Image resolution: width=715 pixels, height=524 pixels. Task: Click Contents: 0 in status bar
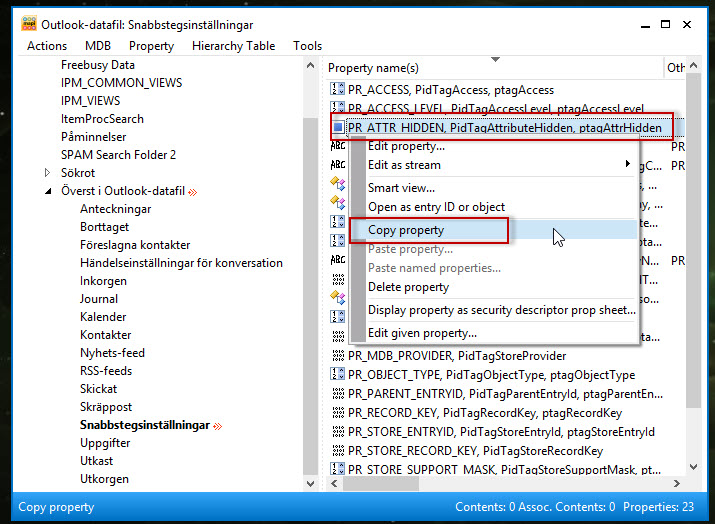click(x=485, y=507)
